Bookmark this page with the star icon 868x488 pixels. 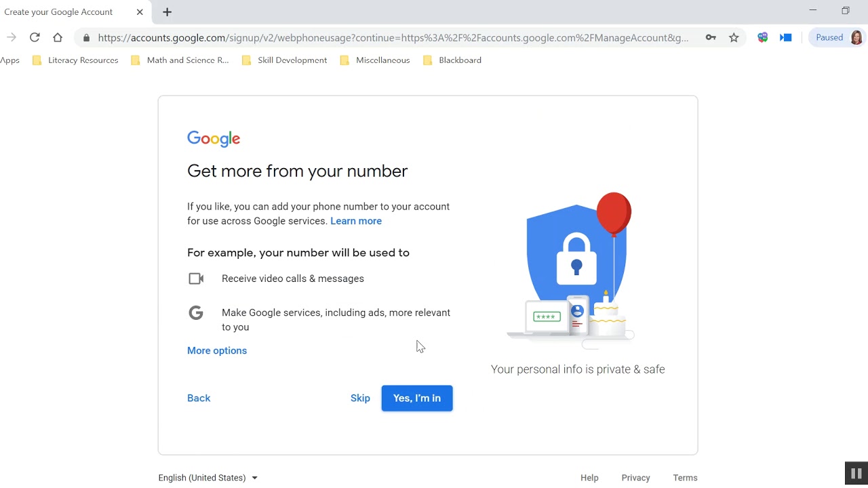click(x=734, y=38)
